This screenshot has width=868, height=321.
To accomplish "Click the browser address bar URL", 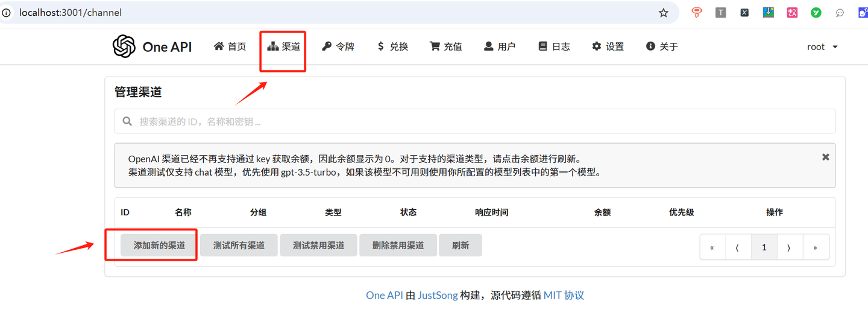I will click(71, 13).
